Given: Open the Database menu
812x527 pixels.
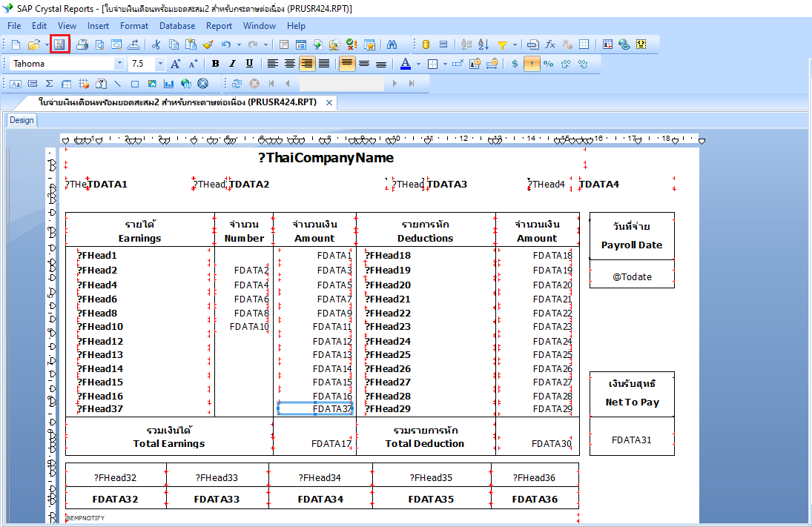Looking at the screenshot, I should pos(177,26).
